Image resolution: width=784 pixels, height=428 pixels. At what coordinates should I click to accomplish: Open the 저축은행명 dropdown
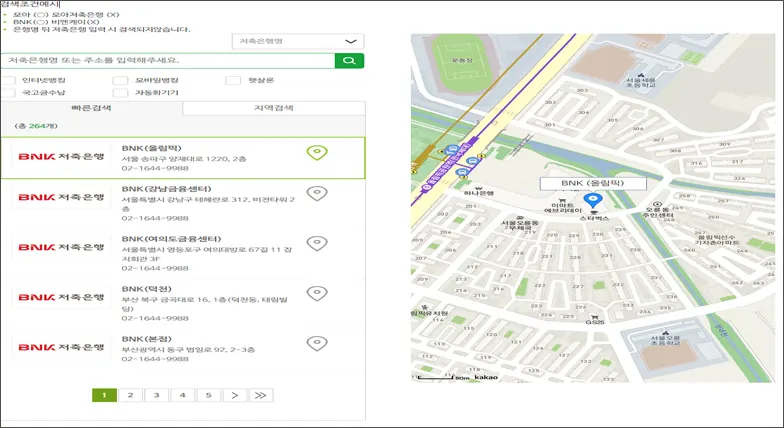(x=298, y=41)
